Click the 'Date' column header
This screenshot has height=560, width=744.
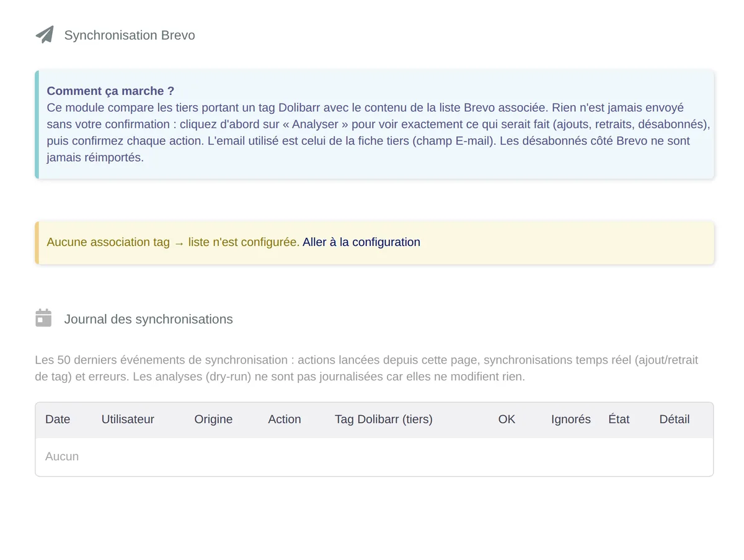coord(58,419)
